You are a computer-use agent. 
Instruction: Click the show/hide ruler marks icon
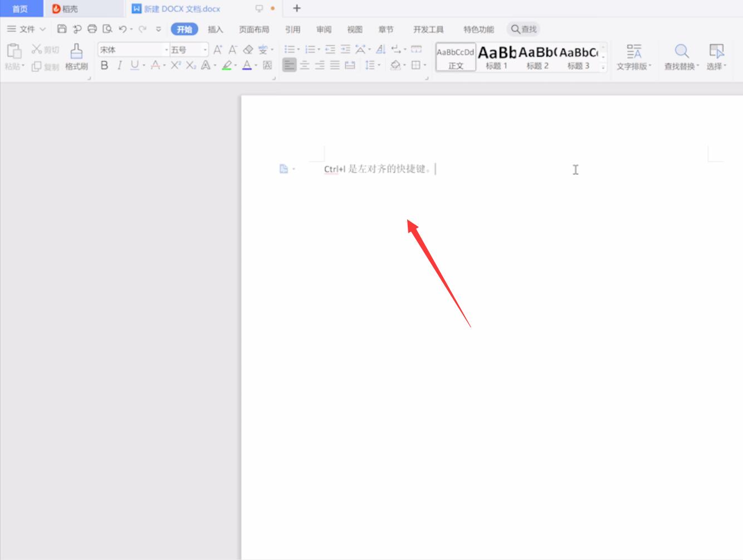tap(416, 50)
